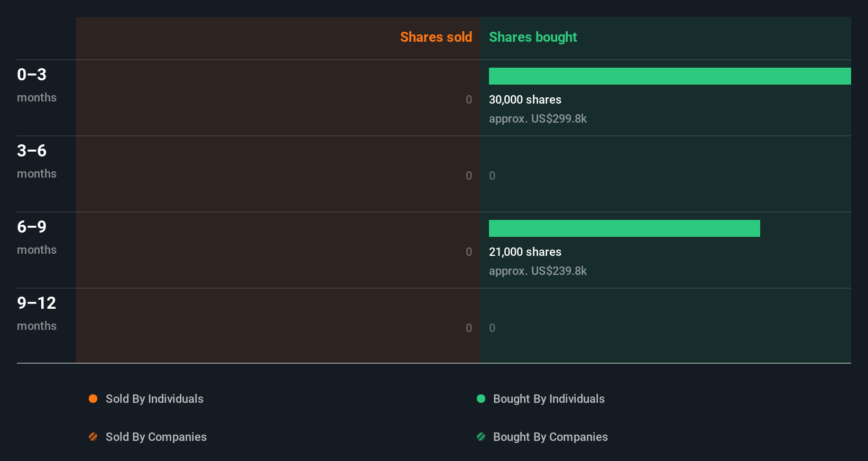
Task: Click approx. US$299.8k value
Action: coord(538,118)
